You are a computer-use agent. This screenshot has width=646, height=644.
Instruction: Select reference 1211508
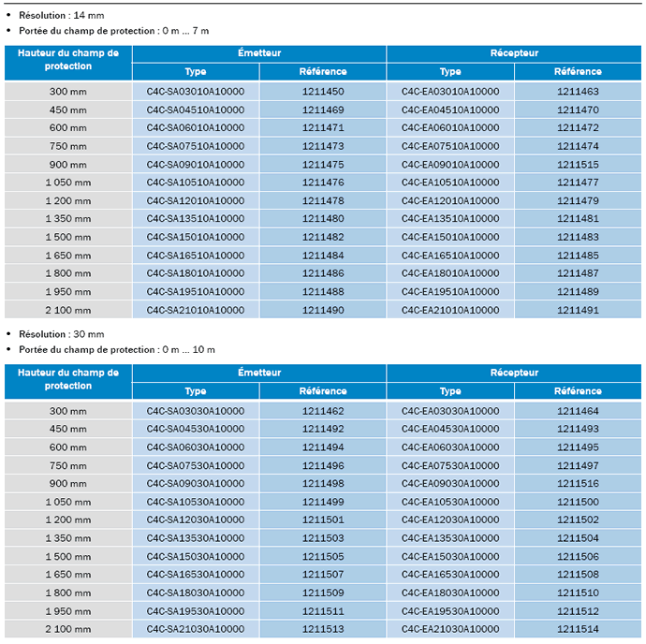point(578,575)
